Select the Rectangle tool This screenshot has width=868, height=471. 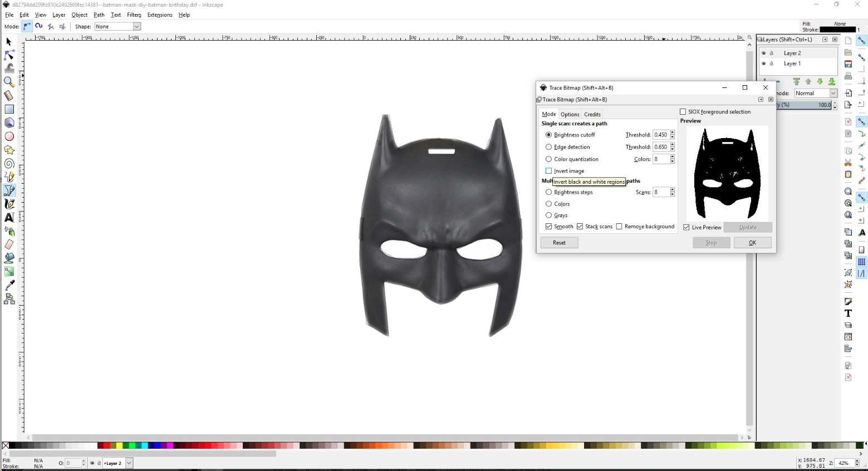[9, 109]
